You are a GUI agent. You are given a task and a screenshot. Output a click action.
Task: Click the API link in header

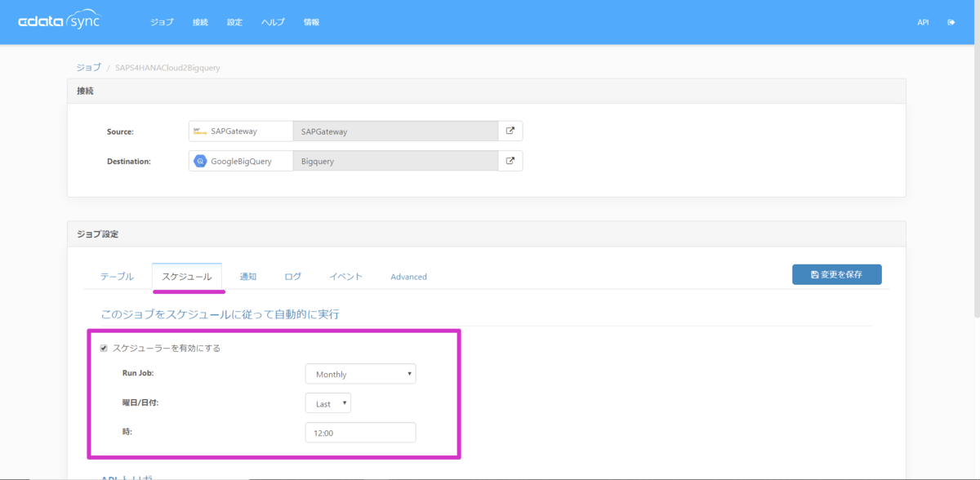923,22
